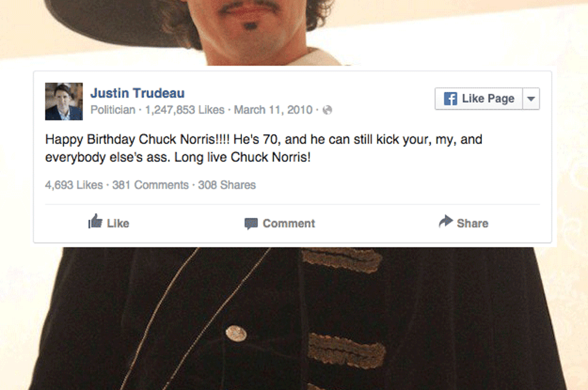This screenshot has width=588, height=390.
Task: Click the curved arrow Share icon
Action: pyautogui.click(x=445, y=221)
